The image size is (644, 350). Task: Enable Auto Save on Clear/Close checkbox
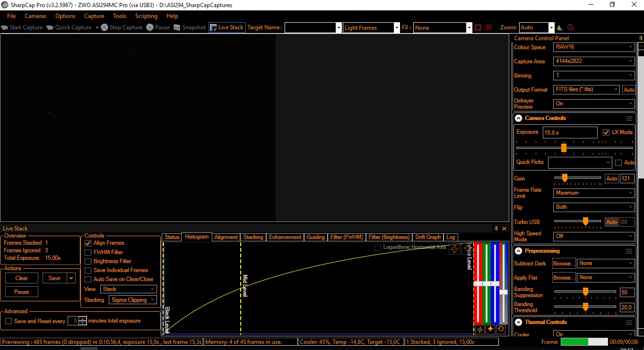[x=88, y=279]
